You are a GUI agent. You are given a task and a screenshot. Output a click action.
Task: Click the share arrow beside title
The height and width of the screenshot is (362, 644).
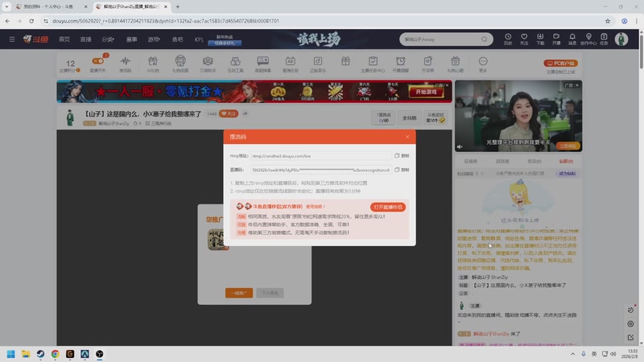point(245,113)
